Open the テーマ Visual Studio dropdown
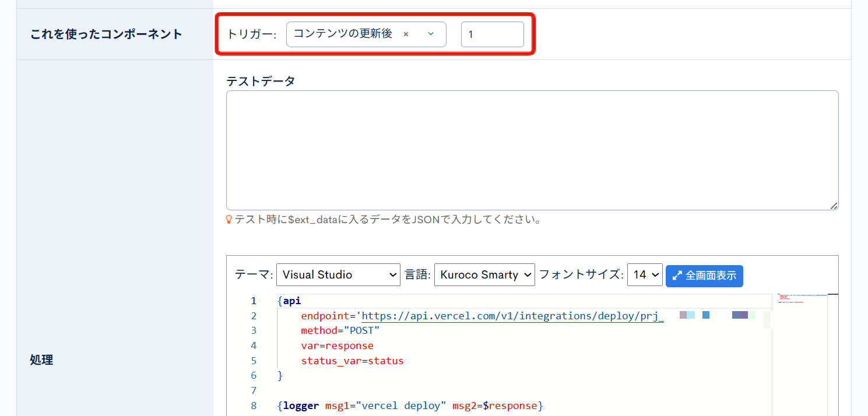 [338, 275]
